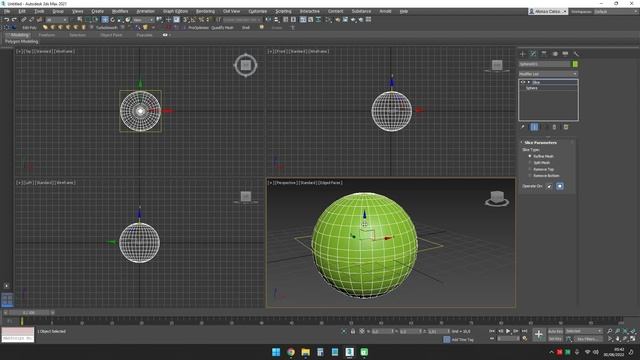Viewport: 640px width, 360px height.
Task: Click the ViewCube in the Left viewport
Action: click(246, 197)
